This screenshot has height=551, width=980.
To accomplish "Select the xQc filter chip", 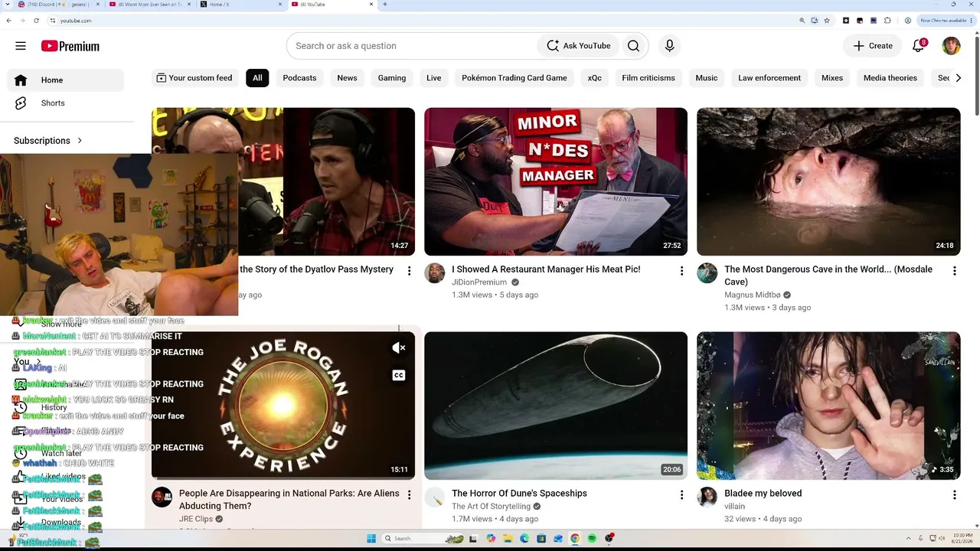I will coord(594,78).
